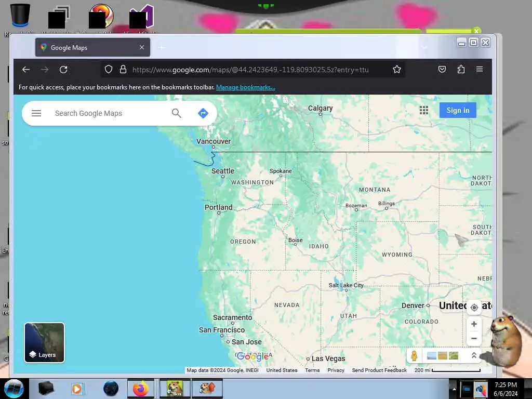The height and width of the screenshot is (399, 532).
Task: Open the hamster Box taskbar icon
Action: click(175, 389)
